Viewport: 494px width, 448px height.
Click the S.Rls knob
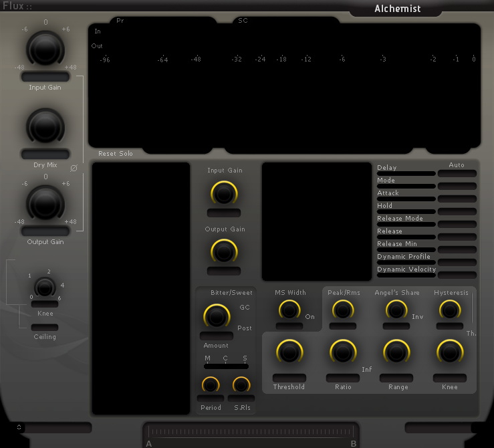click(241, 384)
